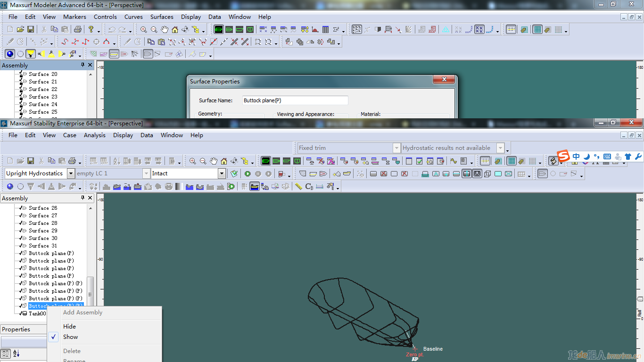Click Sogou keyboard icon in IME bar

click(607, 156)
